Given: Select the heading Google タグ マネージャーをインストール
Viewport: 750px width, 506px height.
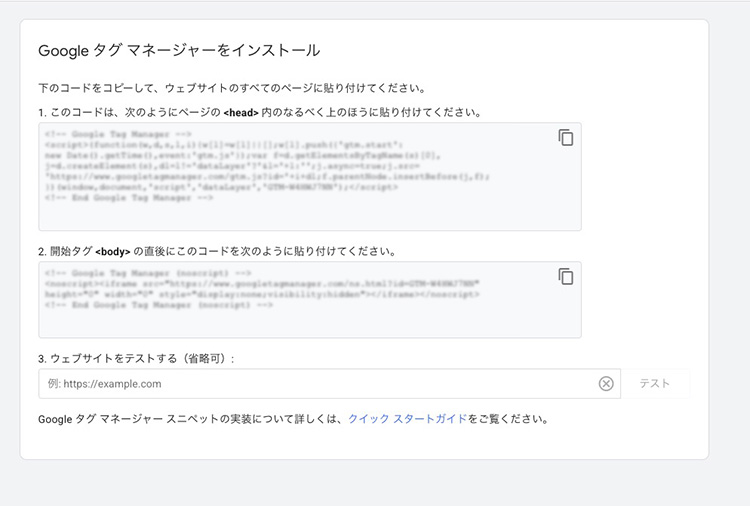Looking at the screenshot, I should (179, 50).
